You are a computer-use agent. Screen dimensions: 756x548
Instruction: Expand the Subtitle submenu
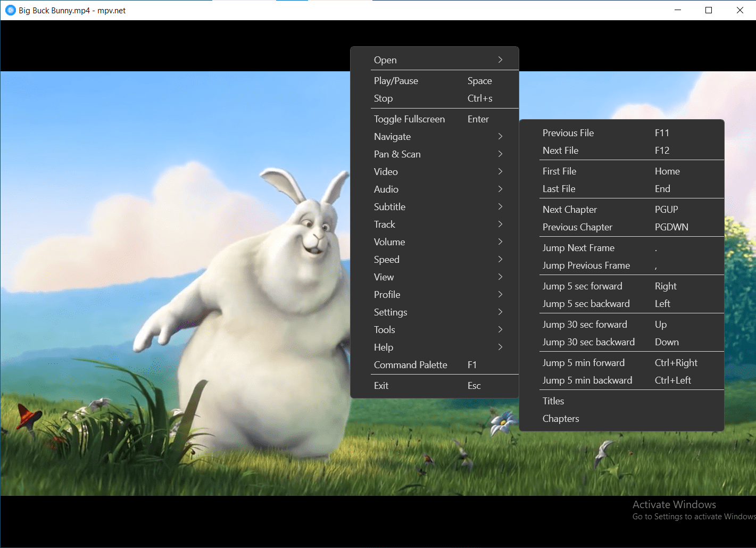(435, 207)
